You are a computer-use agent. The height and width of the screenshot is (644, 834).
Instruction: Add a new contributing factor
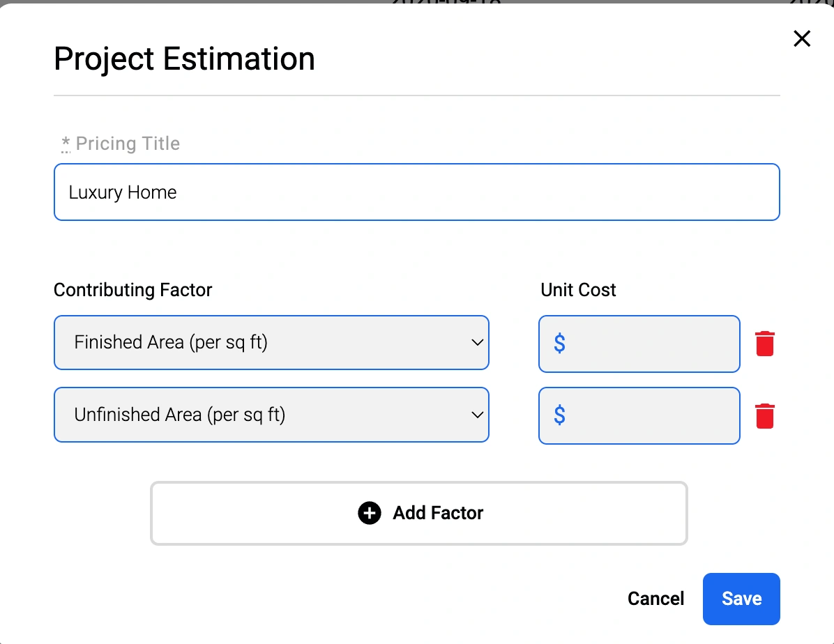pyautogui.click(x=419, y=513)
